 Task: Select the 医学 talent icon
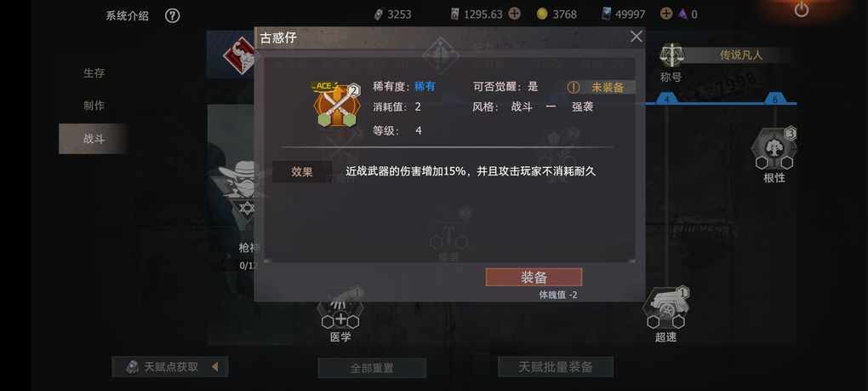pyautogui.click(x=340, y=311)
